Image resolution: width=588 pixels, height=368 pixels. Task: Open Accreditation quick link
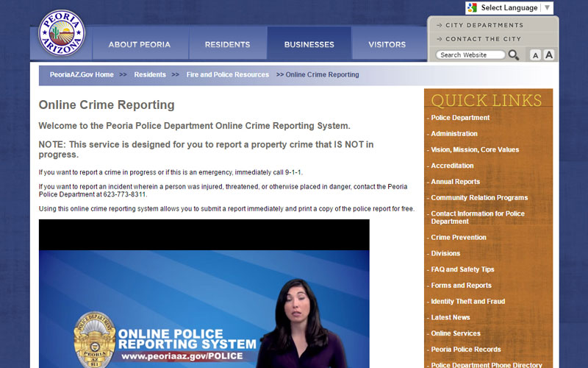452,166
